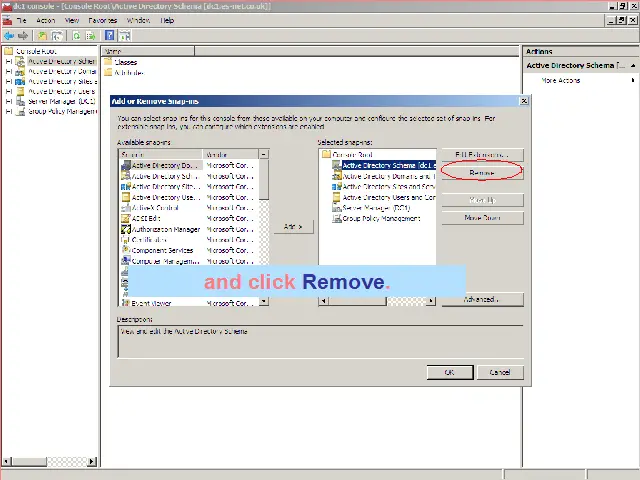Select Active Directory Sit... icon in Available snap-ins
The height and width of the screenshot is (480, 640).
tap(126, 187)
